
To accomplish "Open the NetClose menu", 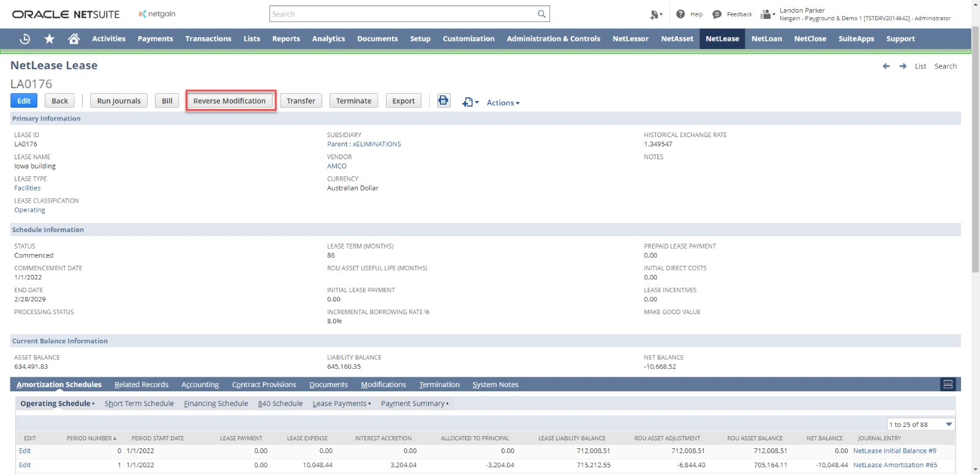I will (810, 39).
